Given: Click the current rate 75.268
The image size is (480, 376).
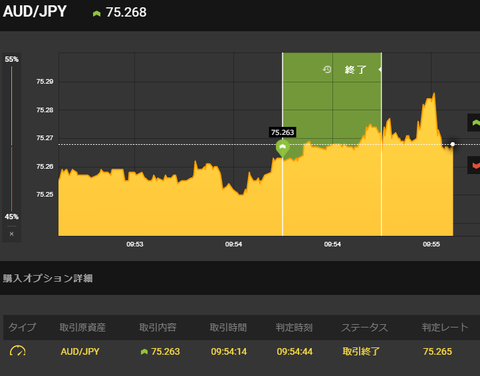Looking at the screenshot, I should [x=126, y=12].
